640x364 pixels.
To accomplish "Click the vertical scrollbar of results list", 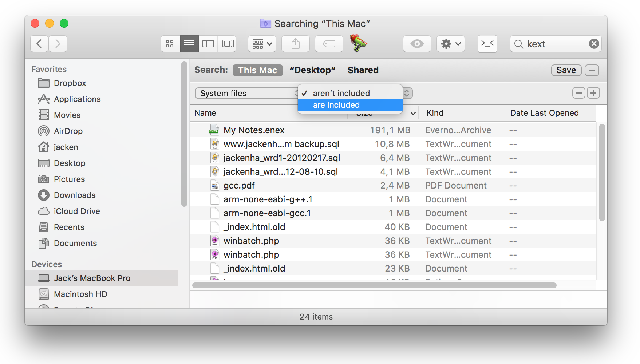I will 602,173.
